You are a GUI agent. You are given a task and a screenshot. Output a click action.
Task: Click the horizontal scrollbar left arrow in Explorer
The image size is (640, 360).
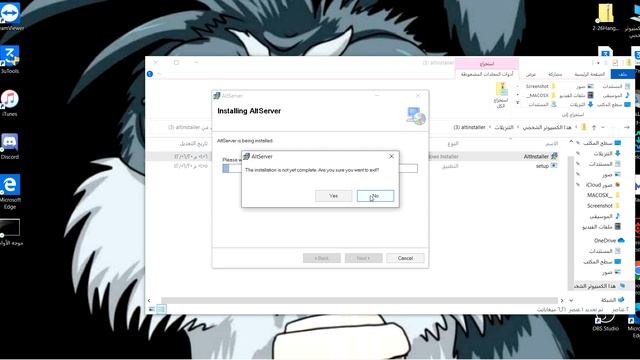pos(149,300)
